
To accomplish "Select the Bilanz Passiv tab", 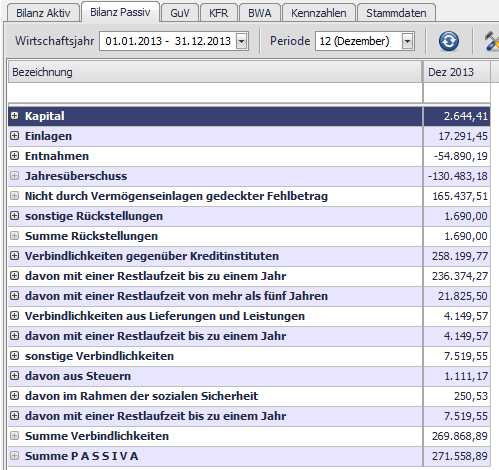I will pyautogui.click(x=120, y=12).
